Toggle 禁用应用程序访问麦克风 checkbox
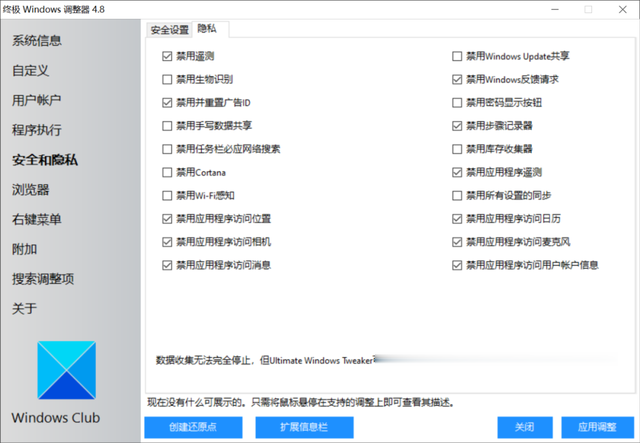 (x=457, y=242)
